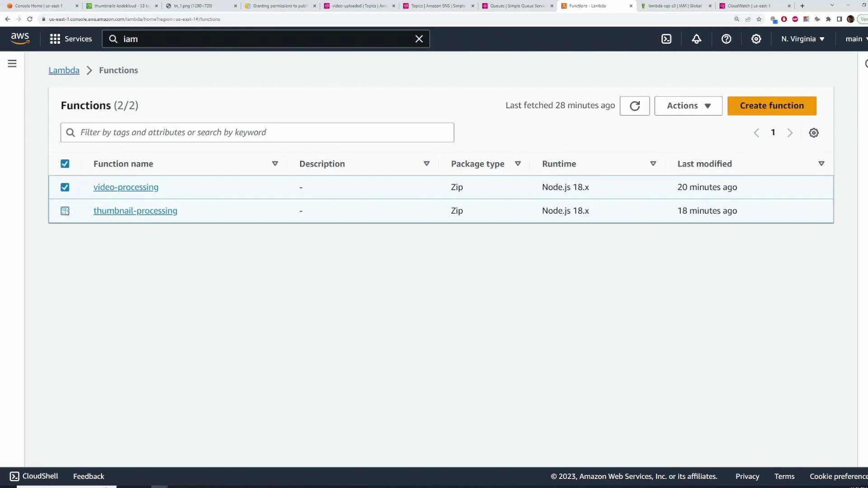Open the N. Virginia region dropdown

pos(802,39)
